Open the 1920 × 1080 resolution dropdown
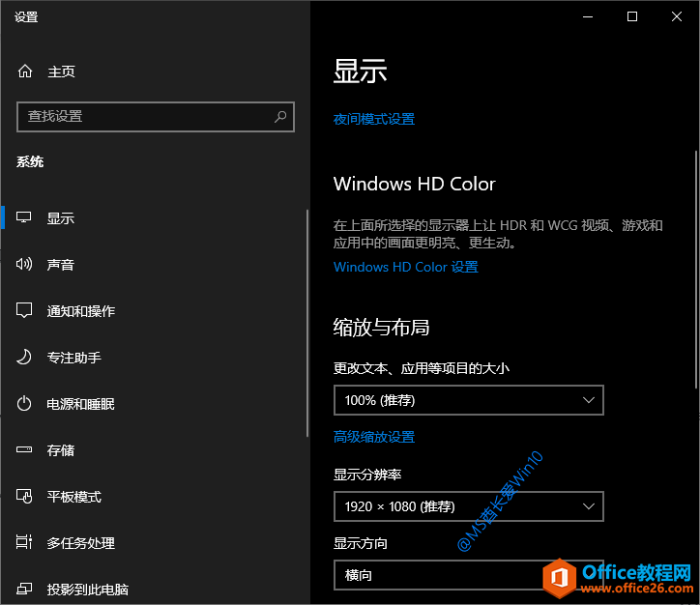Viewport: 700px width, 605px height. (469, 506)
